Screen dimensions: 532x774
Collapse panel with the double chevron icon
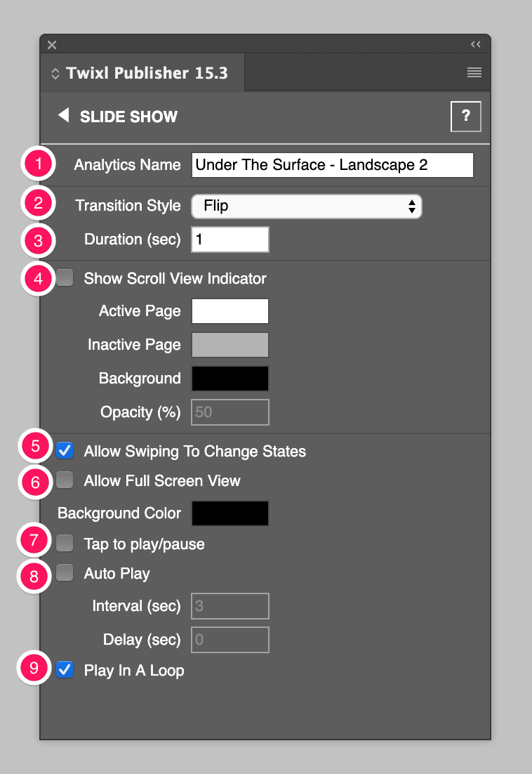click(x=475, y=44)
